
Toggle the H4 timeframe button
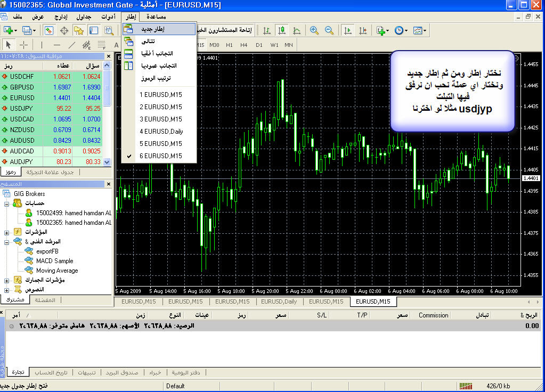click(244, 45)
